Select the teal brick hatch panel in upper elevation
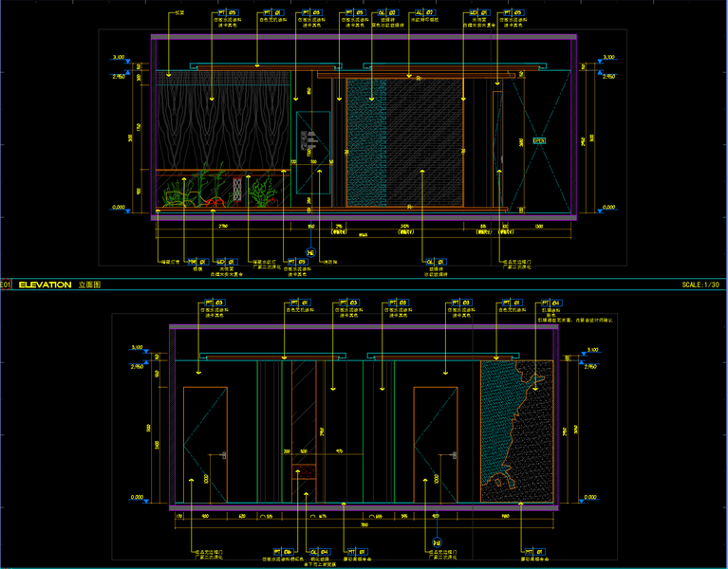 pyautogui.click(x=366, y=142)
